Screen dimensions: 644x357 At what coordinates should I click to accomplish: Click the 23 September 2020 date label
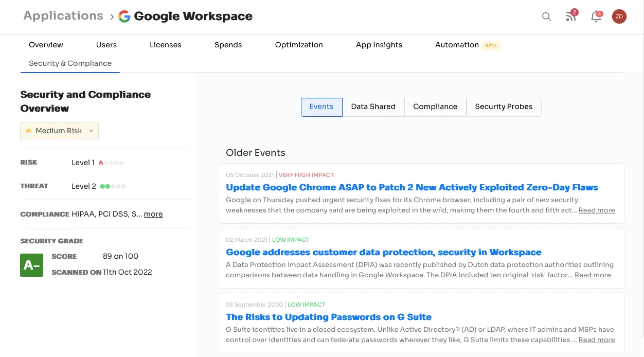click(x=255, y=305)
